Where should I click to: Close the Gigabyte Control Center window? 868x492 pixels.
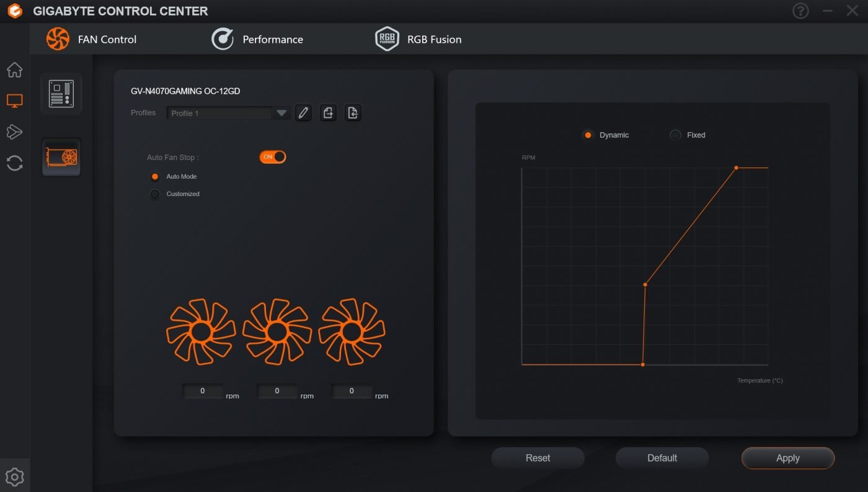pyautogui.click(x=852, y=11)
